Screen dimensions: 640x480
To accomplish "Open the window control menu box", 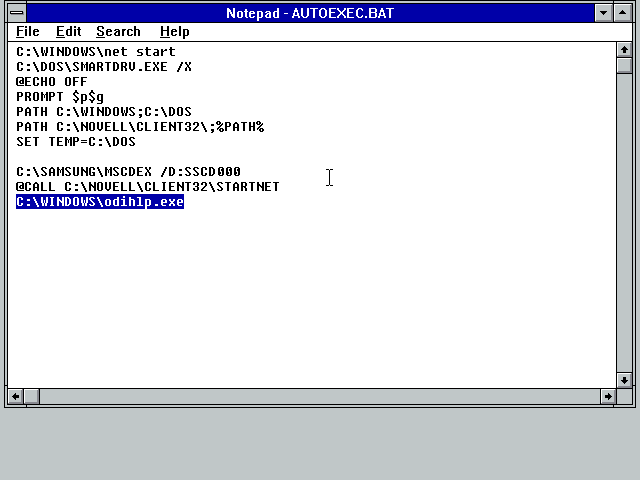I will click(x=17, y=13).
